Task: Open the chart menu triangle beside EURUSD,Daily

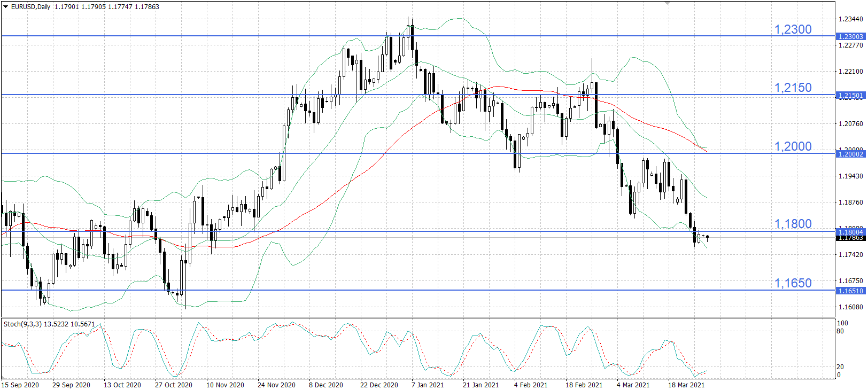Action: 5,7
